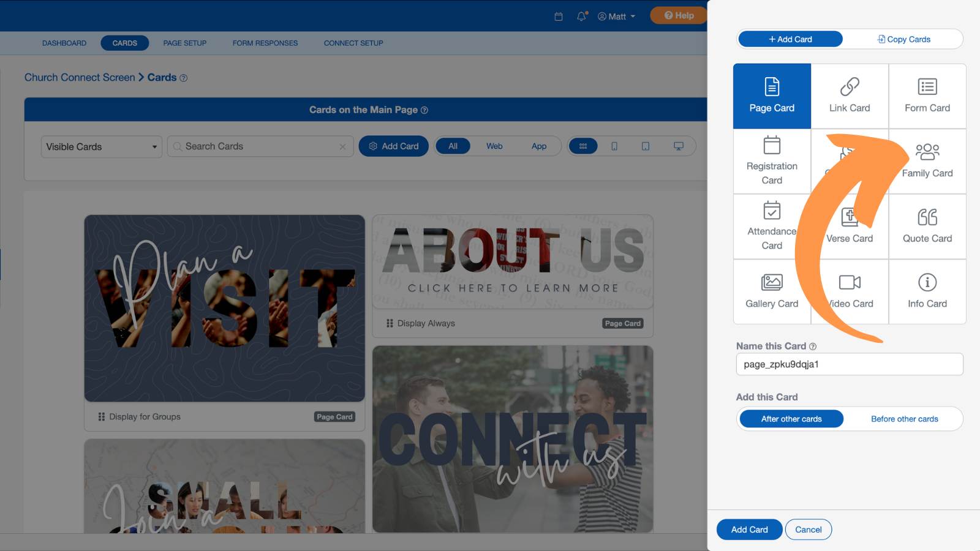Cancel adding the card
The image size is (980, 551).
tap(809, 530)
